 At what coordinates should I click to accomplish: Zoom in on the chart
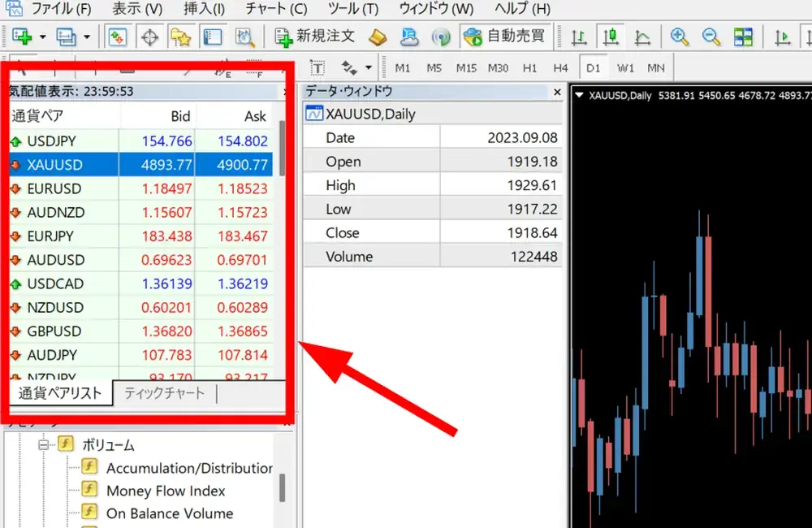point(680,37)
